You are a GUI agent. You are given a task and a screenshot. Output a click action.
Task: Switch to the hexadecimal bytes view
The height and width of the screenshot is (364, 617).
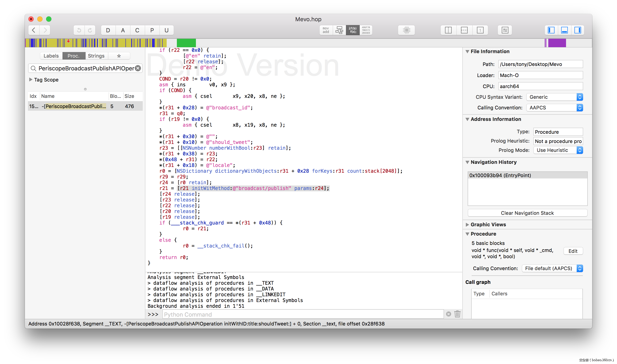coord(366,30)
